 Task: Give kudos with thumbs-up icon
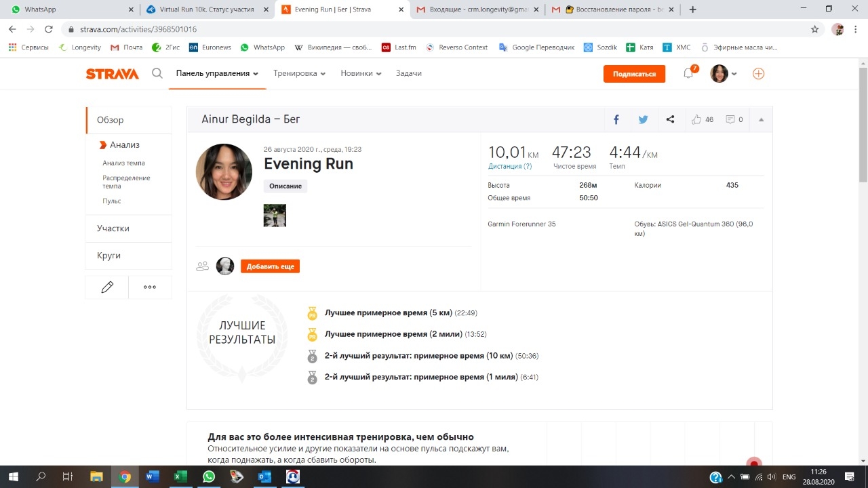(696, 119)
